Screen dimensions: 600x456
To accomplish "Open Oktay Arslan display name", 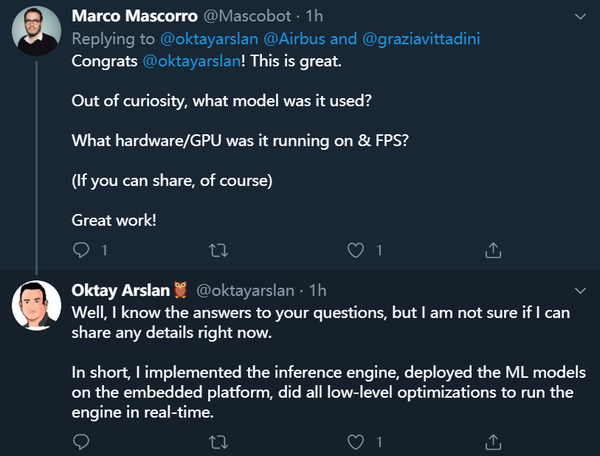I will coord(121,291).
